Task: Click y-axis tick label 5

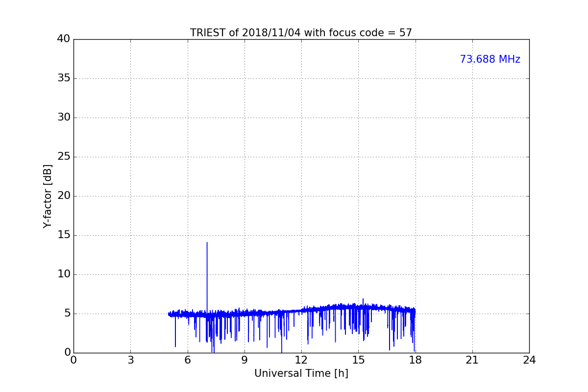Action: 67,314
